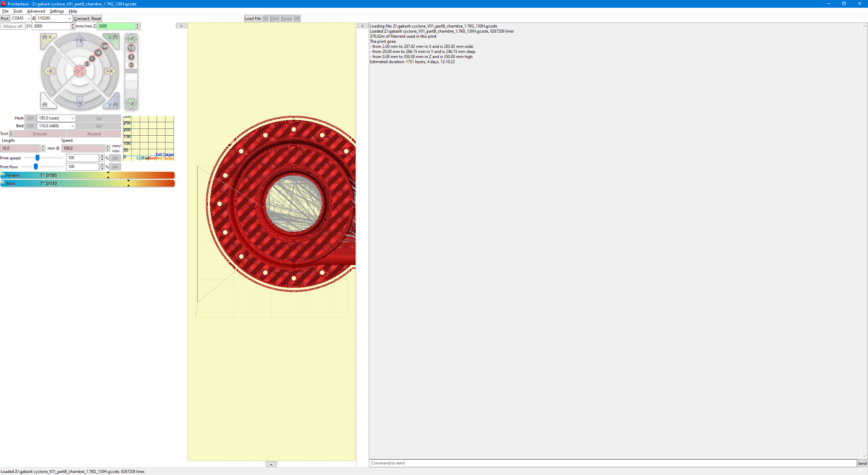Viewport: 868px width, 475px height.
Task: Click the Heater temperature gauge bar
Action: 87,176
